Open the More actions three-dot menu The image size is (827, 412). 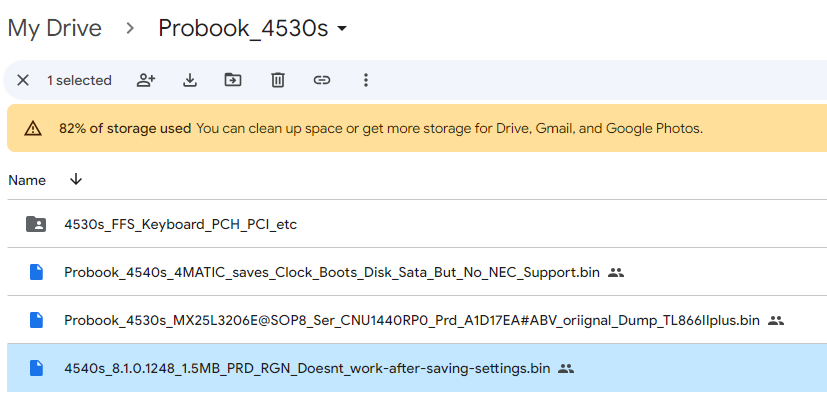coord(366,80)
